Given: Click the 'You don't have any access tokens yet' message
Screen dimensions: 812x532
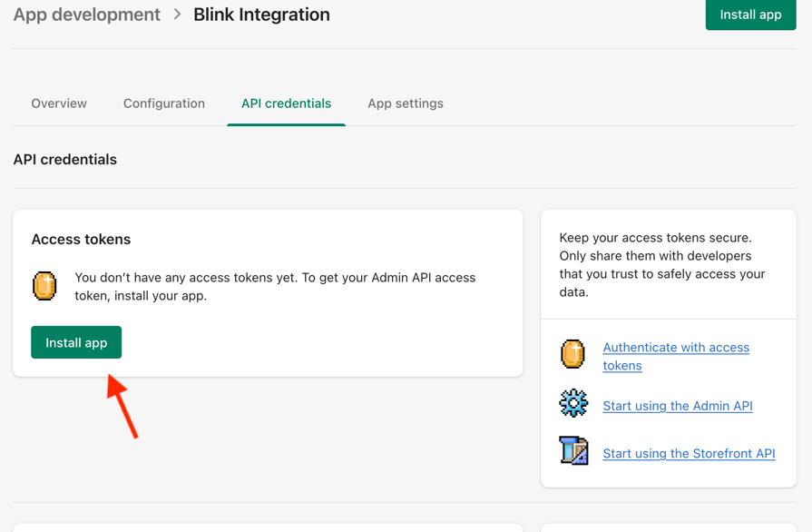Looking at the screenshot, I should tap(275, 287).
